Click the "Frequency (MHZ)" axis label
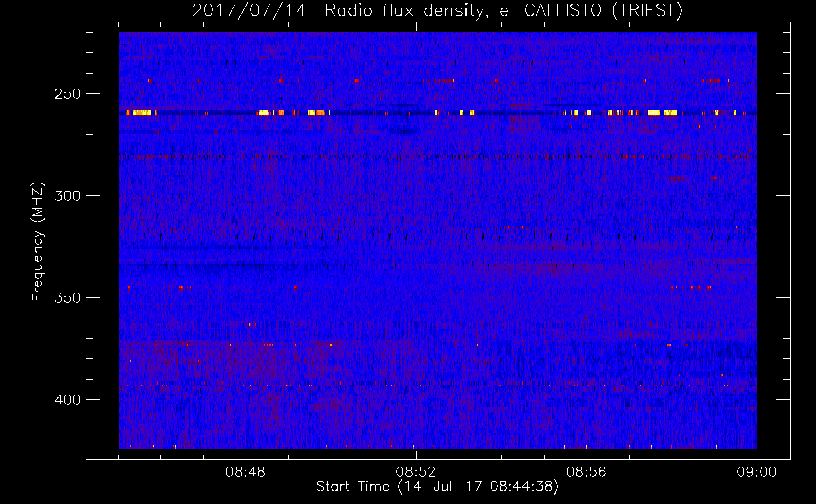The image size is (816, 504). [38, 242]
